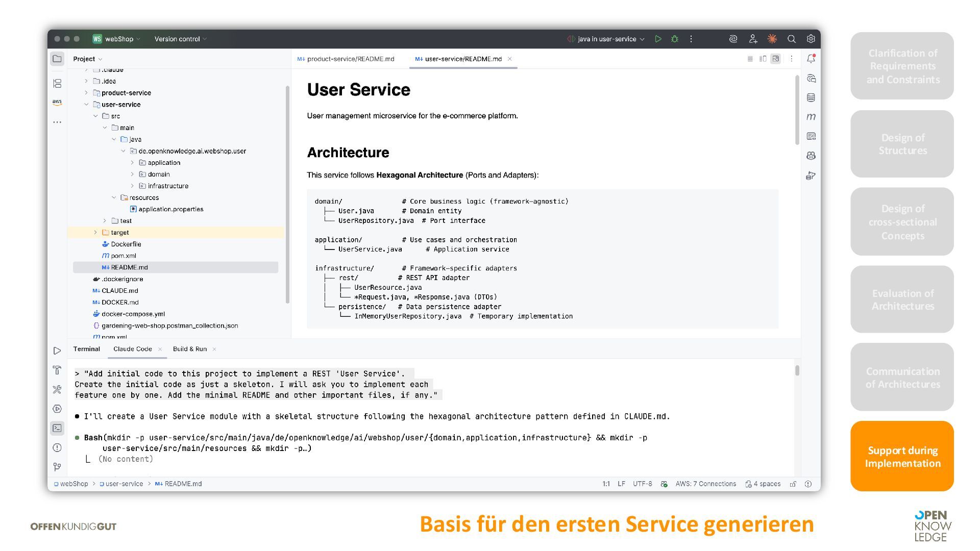The width and height of the screenshot is (980, 551).
Task: Switch editor to preview-only mode
Action: pyautogui.click(x=775, y=59)
